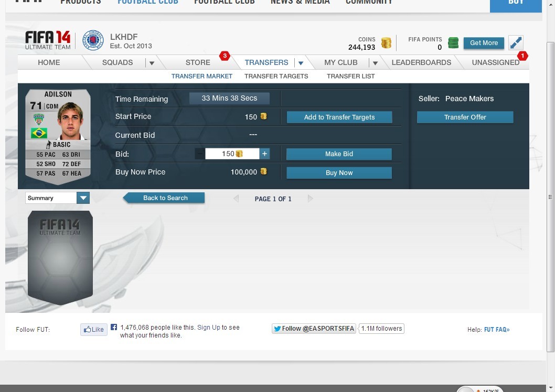Screen dimensions: 555x392
Task: Click the 33 Mins 38 Secs time remaining
Action: click(229, 99)
